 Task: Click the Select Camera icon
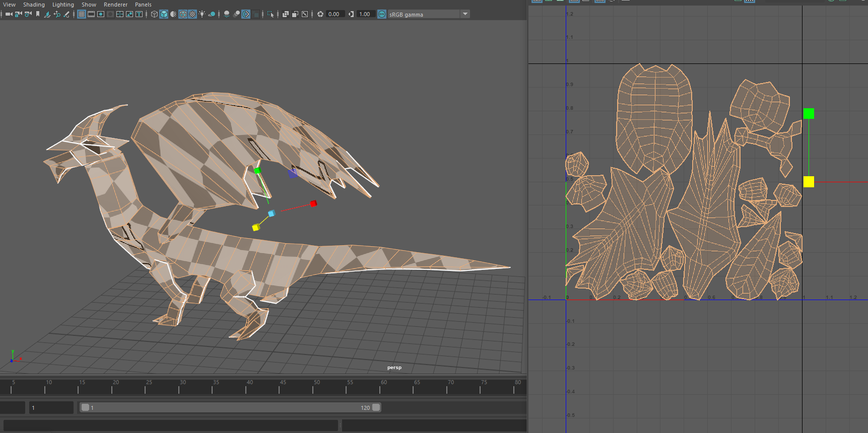coord(9,14)
